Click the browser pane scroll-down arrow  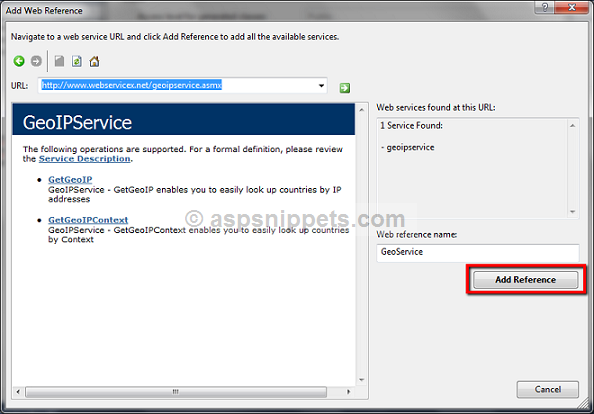(x=361, y=380)
